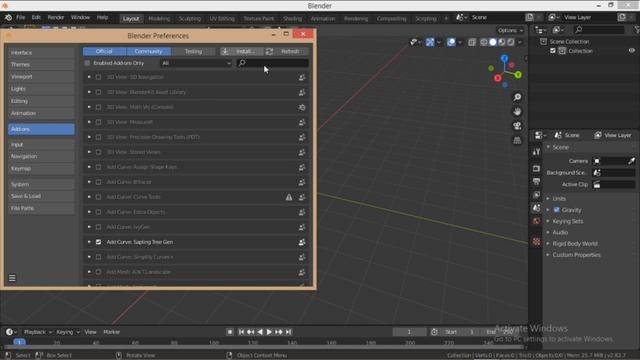640x360 pixels.
Task: Click the Refresh circular arrows icon
Action: point(269,51)
